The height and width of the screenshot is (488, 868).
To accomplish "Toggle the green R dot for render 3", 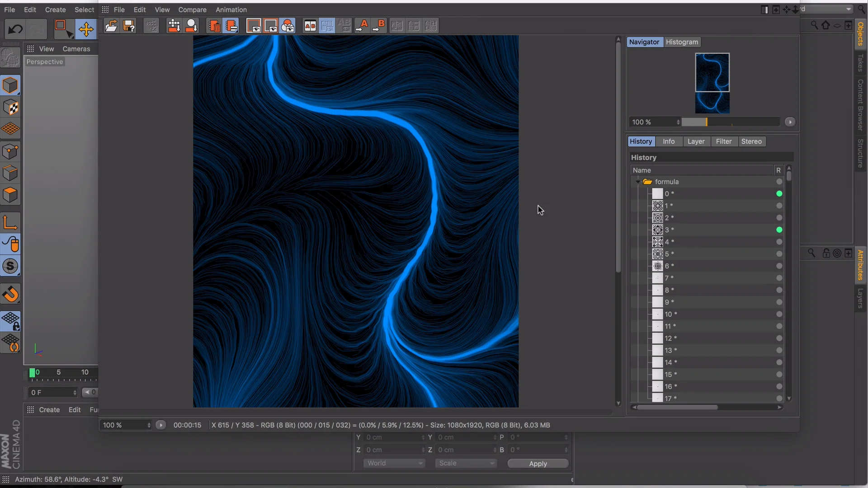I will [779, 230].
